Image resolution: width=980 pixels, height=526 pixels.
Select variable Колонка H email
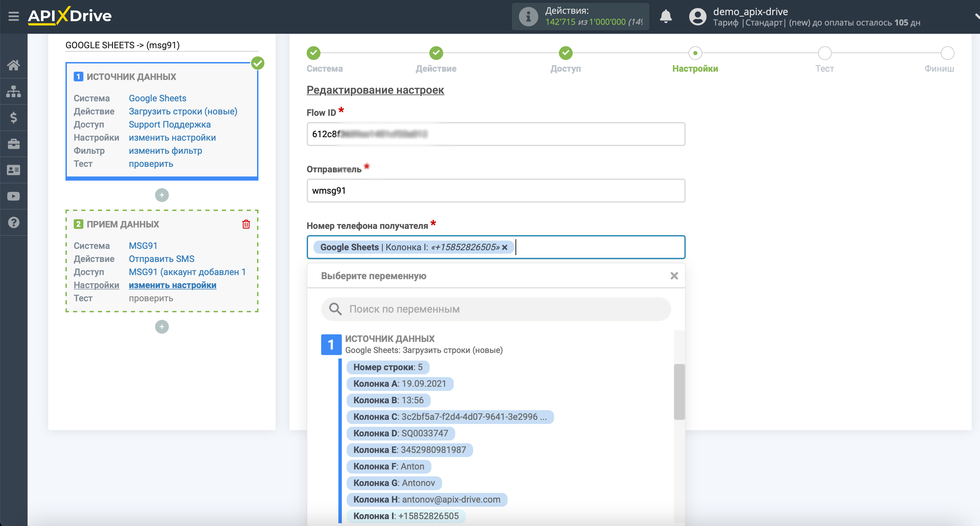427,500
